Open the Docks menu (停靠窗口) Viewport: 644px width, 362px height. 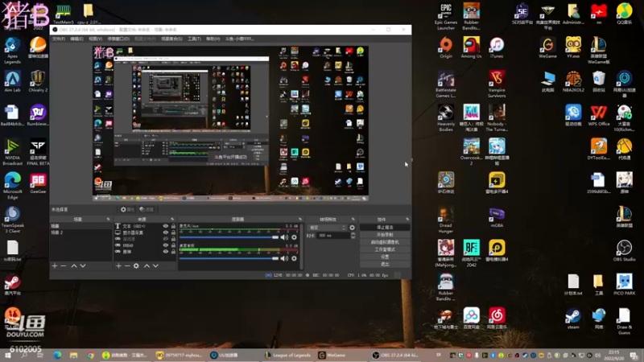coord(118,39)
